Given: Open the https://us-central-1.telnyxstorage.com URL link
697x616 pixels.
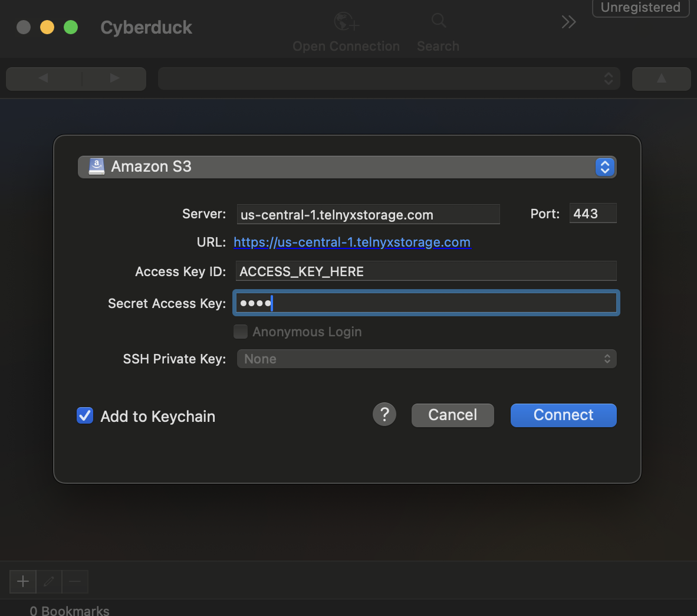Looking at the screenshot, I should click(351, 242).
